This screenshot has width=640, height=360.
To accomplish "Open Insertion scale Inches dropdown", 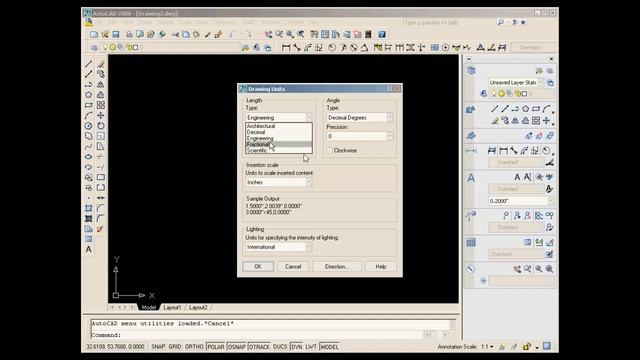I will (309, 182).
